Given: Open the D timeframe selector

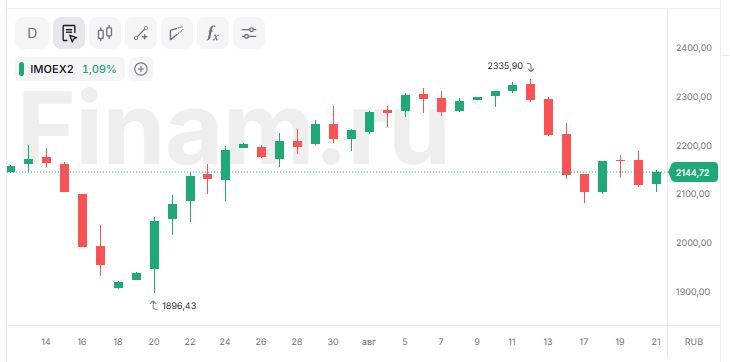Looking at the screenshot, I should pos(32,33).
